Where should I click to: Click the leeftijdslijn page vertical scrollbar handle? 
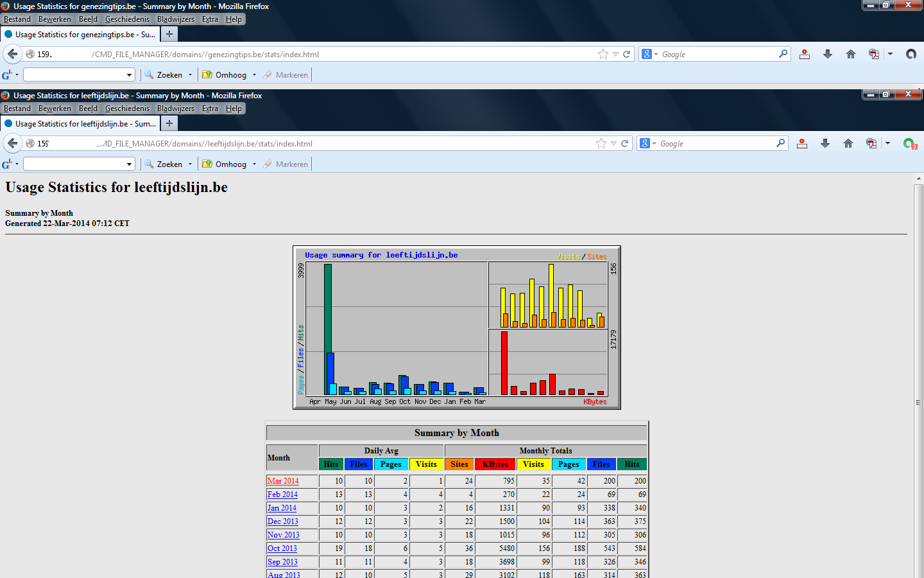pos(918,402)
